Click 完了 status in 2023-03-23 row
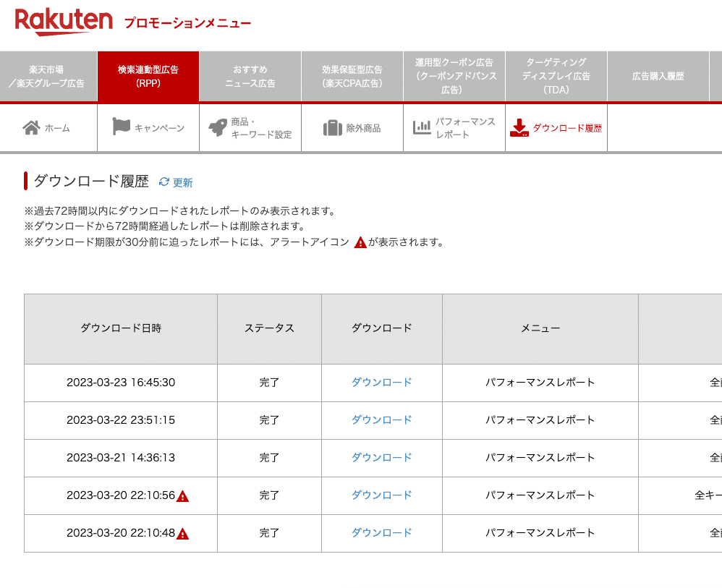 [269, 382]
